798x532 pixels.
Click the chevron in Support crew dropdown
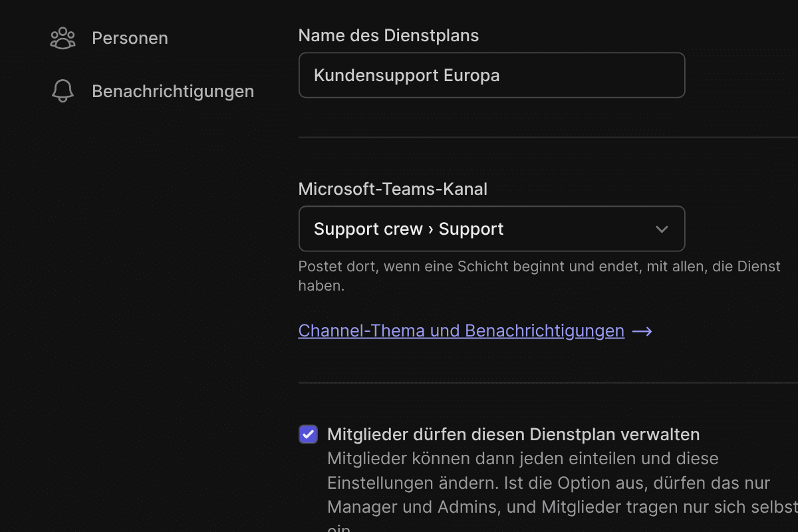(662, 229)
